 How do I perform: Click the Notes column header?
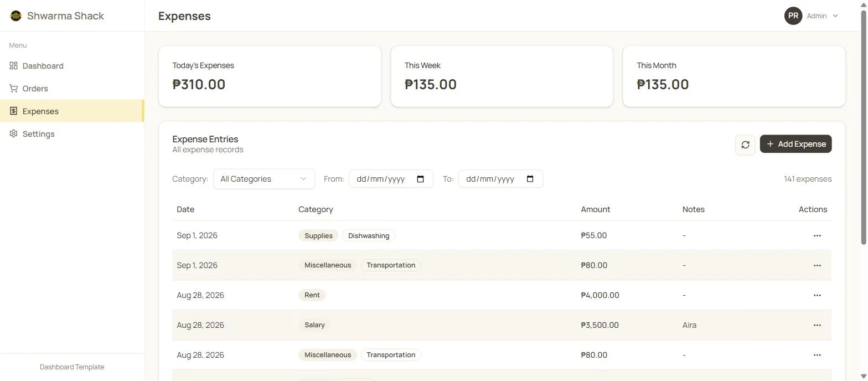[x=693, y=209]
